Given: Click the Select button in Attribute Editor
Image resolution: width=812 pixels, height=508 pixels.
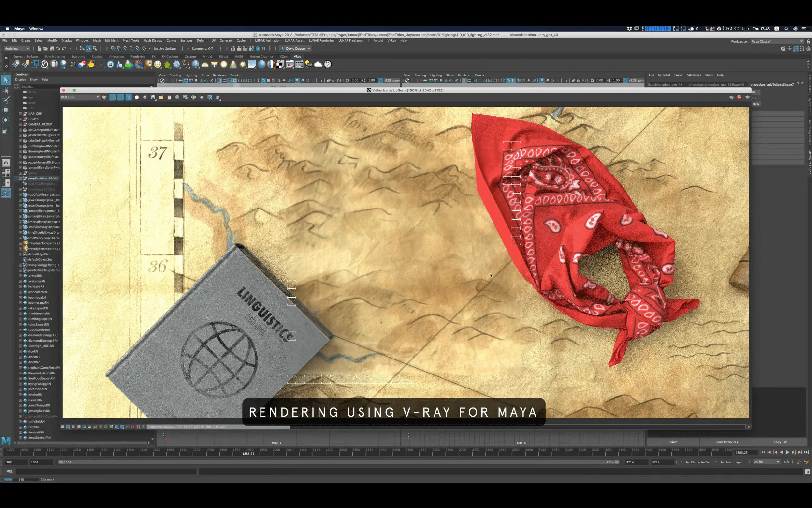Looking at the screenshot, I should [673, 442].
